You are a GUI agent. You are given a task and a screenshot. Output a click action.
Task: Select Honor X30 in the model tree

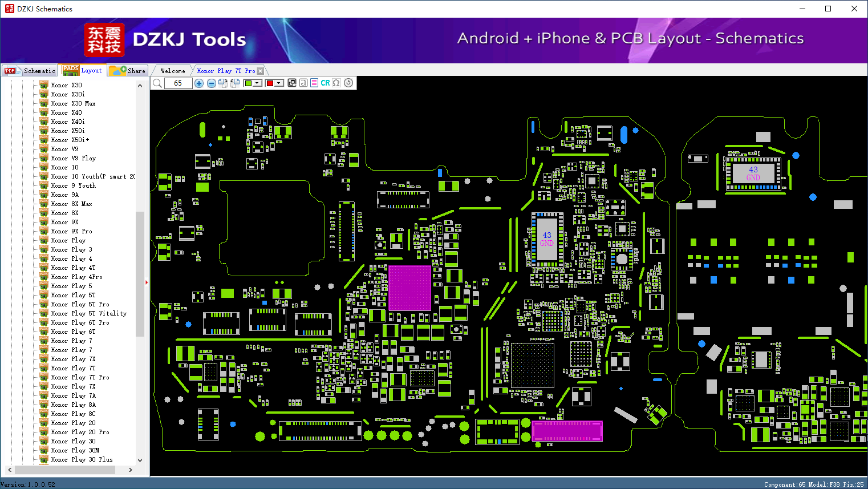[66, 85]
